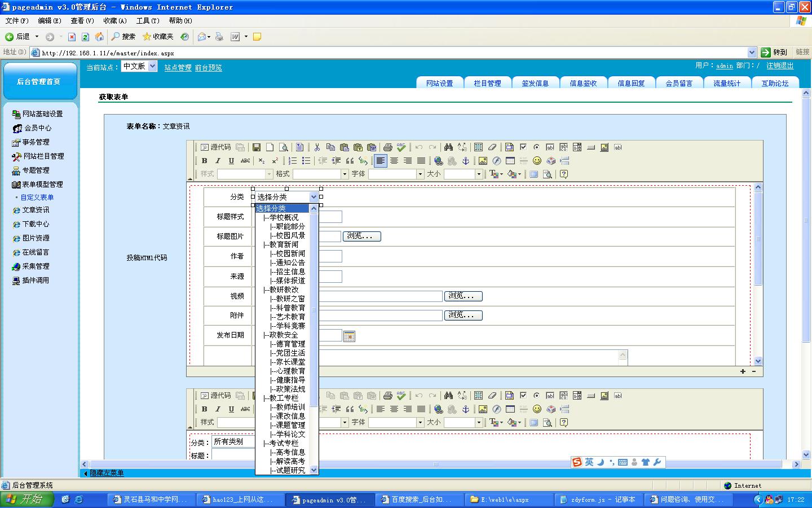The width and height of the screenshot is (812, 508).
Task: Click the 注销退出 logout link
Action: point(780,66)
